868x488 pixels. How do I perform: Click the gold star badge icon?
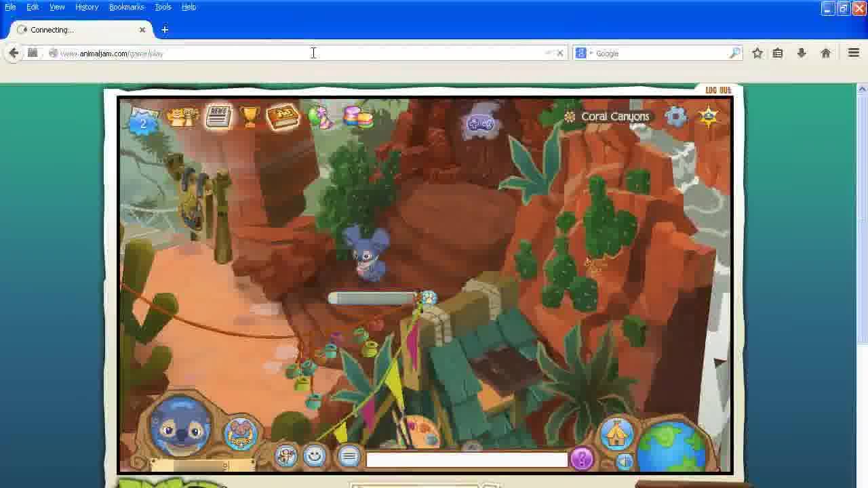click(709, 117)
